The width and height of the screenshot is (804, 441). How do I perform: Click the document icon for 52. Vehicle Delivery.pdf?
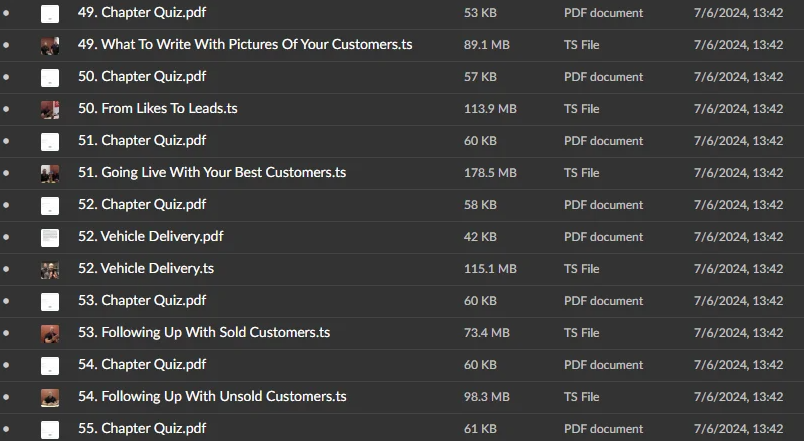50,237
